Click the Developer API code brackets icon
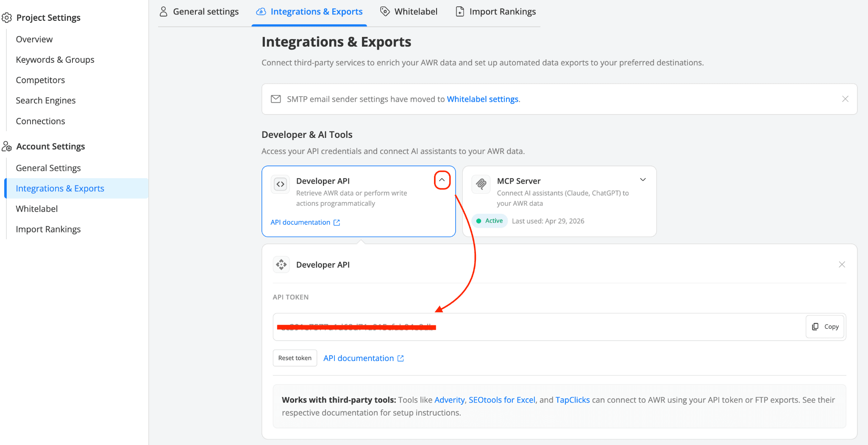The width and height of the screenshot is (868, 445). pyautogui.click(x=280, y=184)
